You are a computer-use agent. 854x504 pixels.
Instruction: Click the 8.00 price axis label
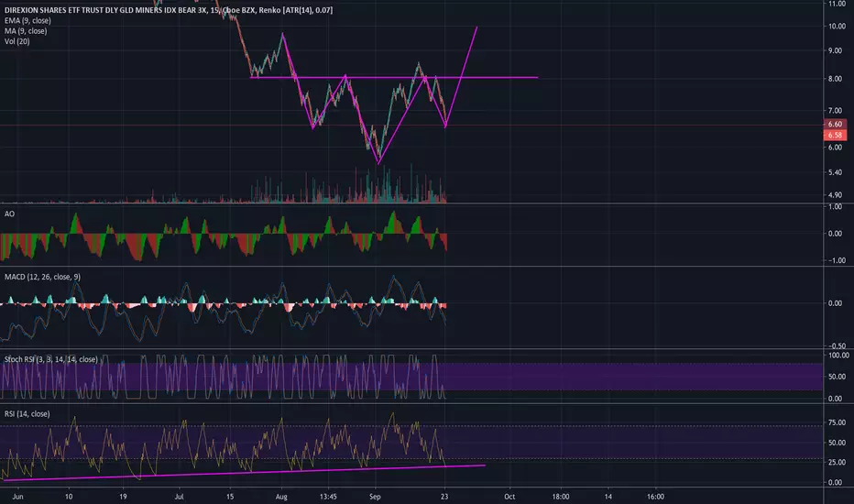[835, 79]
